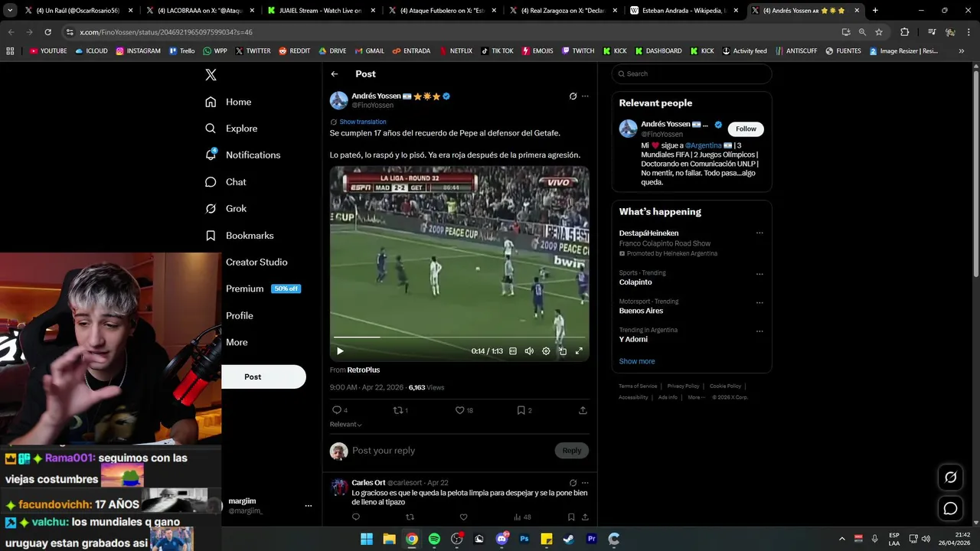Image resolution: width=980 pixels, height=551 pixels.
Task: Open options for DestapáHeineken trend
Action: click(x=759, y=233)
